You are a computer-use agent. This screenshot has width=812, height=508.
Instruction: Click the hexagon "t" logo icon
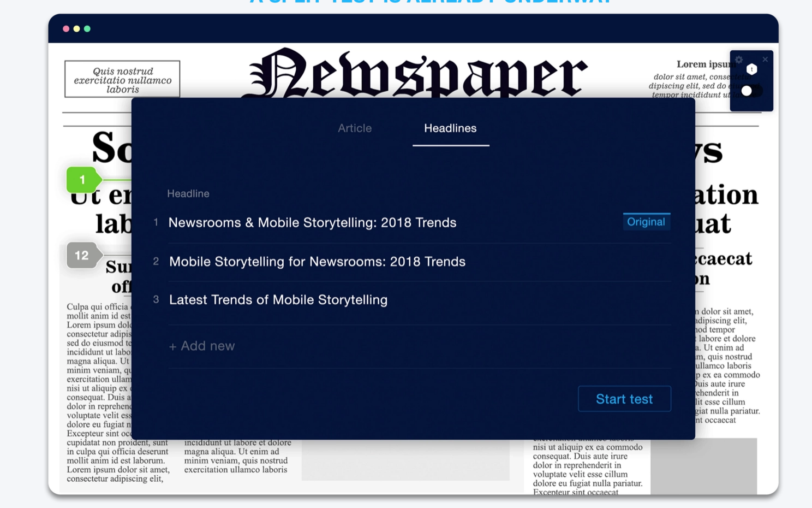click(752, 69)
